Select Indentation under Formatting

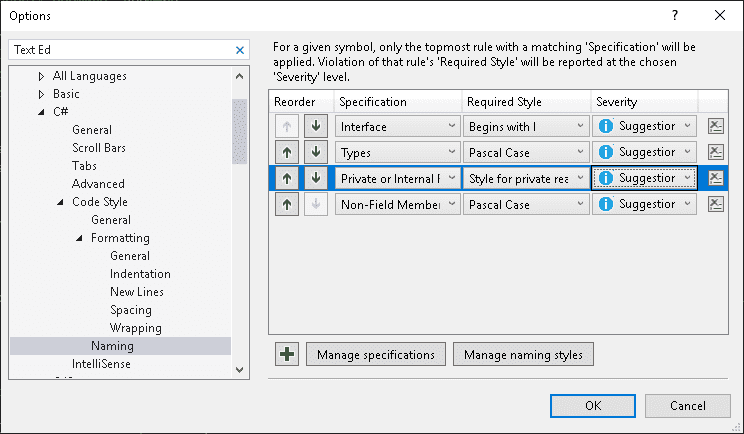click(x=140, y=274)
